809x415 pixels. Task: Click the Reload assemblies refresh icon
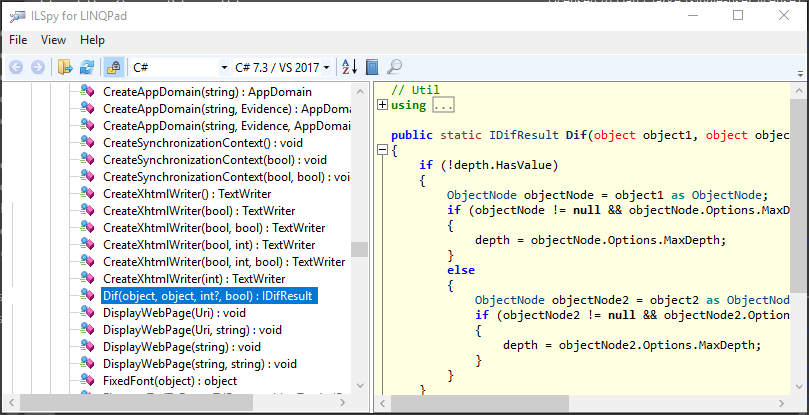point(87,67)
